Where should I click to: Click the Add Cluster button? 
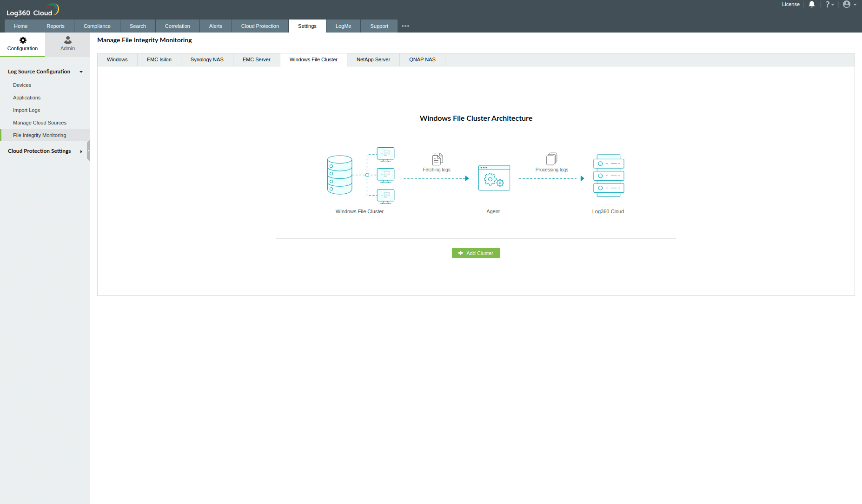coord(476,253)
